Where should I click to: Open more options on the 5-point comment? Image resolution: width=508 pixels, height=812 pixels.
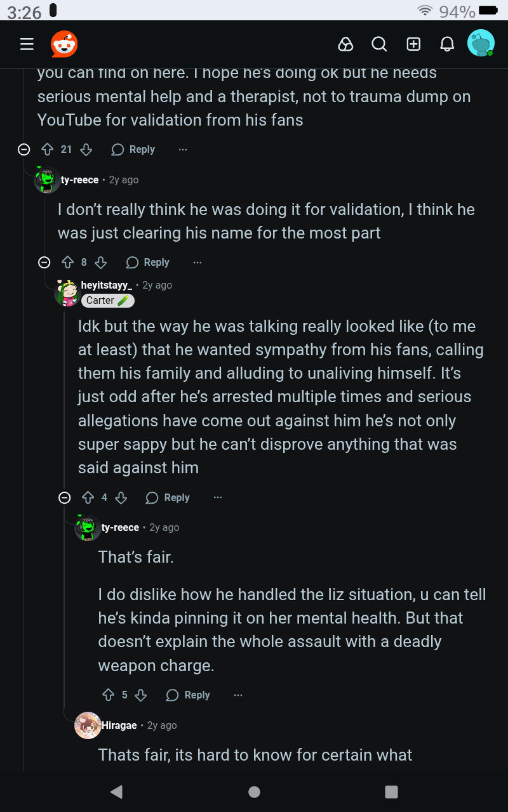pos(238,695)
